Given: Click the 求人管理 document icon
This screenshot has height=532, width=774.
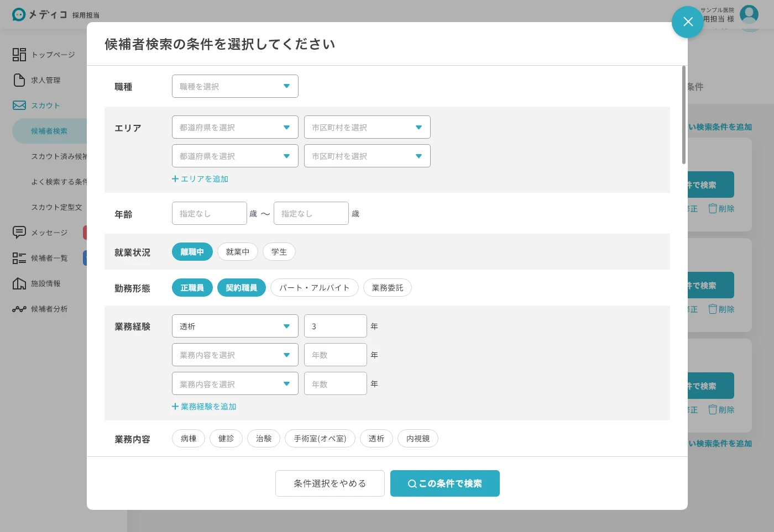Looking at the screenshot, I should (19, 80).
